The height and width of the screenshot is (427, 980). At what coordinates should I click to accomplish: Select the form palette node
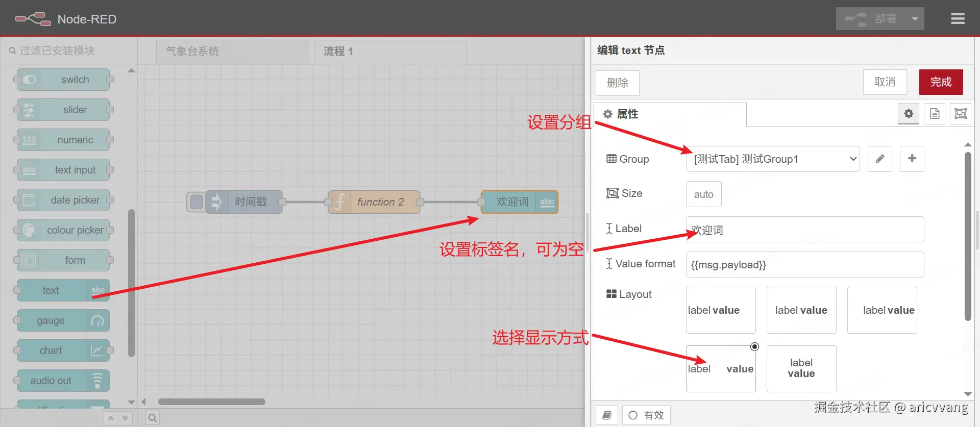[63, 260]
